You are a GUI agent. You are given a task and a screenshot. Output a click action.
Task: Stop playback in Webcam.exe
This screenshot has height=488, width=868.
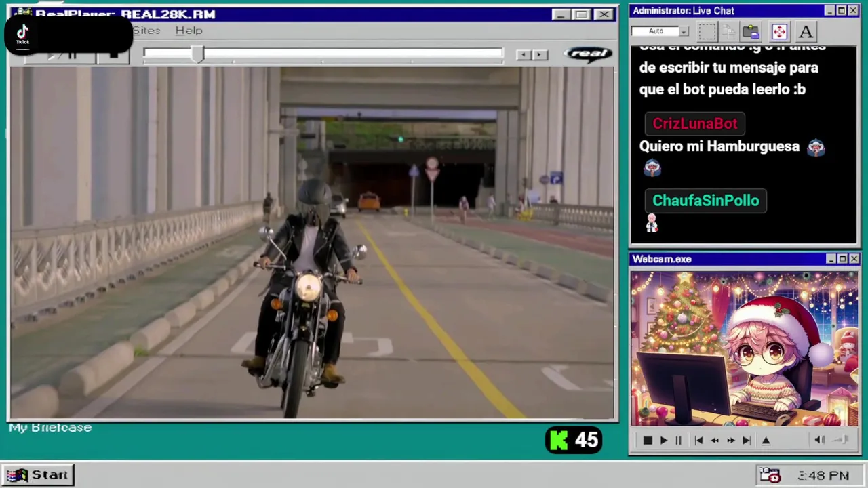click(x=648, y=441)
